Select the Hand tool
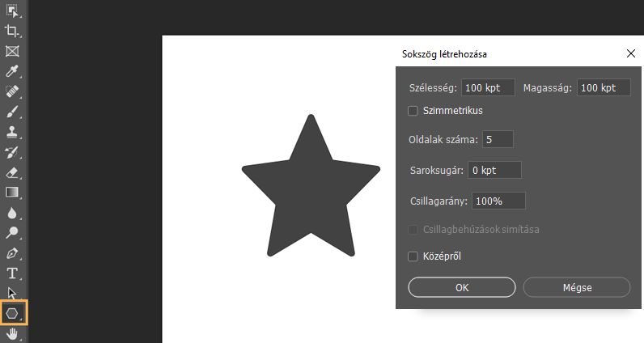The height and width of the screenshot is (343, 644). coord(12,334)
